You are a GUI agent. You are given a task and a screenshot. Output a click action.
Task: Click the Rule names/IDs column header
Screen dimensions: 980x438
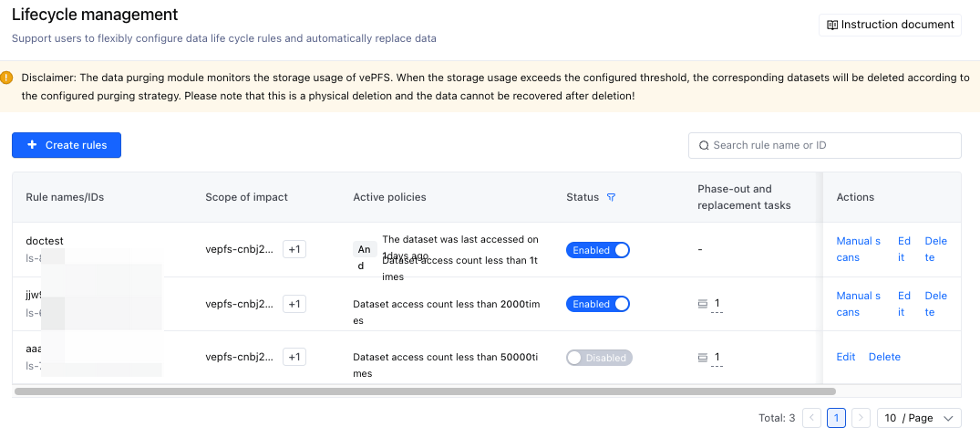[65, 197]
